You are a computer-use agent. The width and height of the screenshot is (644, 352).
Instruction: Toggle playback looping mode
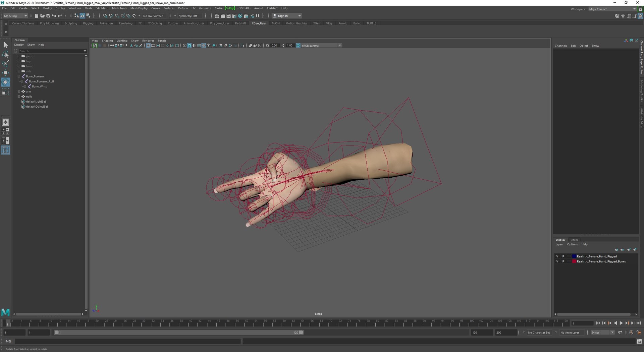pos(620,333)
